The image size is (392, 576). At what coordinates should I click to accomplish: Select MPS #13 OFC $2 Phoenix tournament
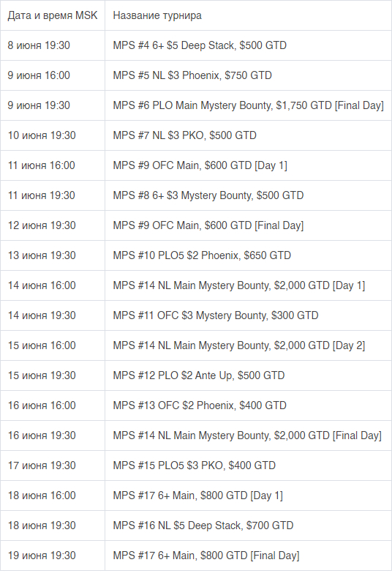tap(200, 405)
